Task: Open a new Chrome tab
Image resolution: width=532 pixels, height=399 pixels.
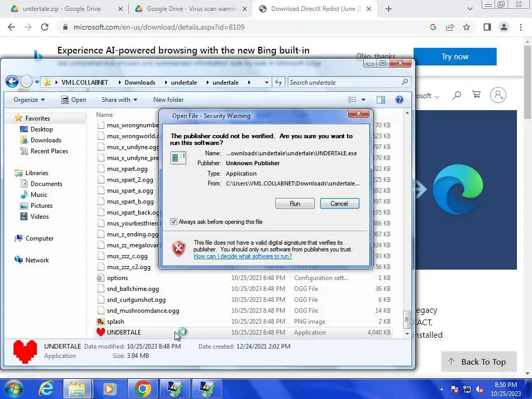Action: point(389,9)
